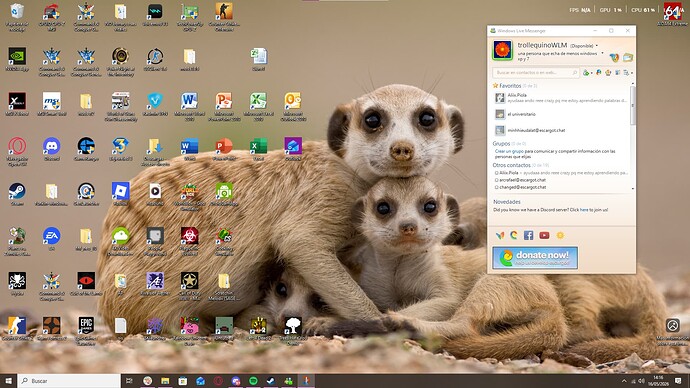Open the Epic Games Launcher desktop shortcut
Viewport: 690px width, 388px height.
tap(86, 330)
